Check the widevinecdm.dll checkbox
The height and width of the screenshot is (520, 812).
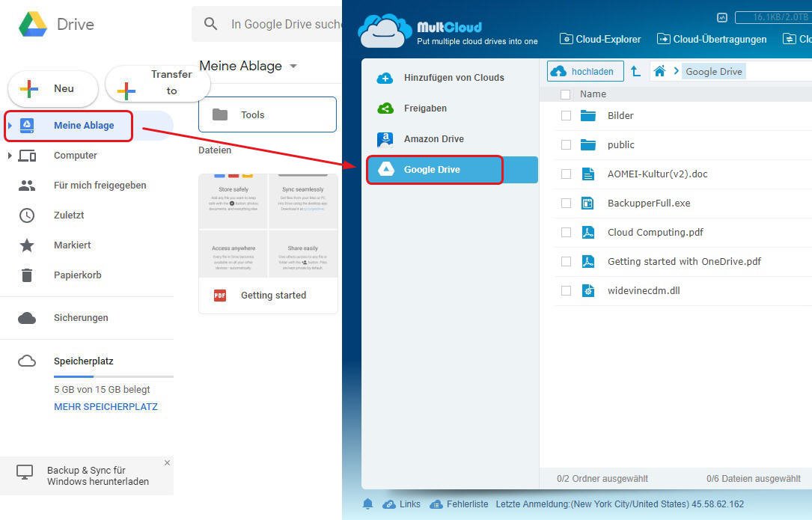pyautogui.click(x=566, y=291)
